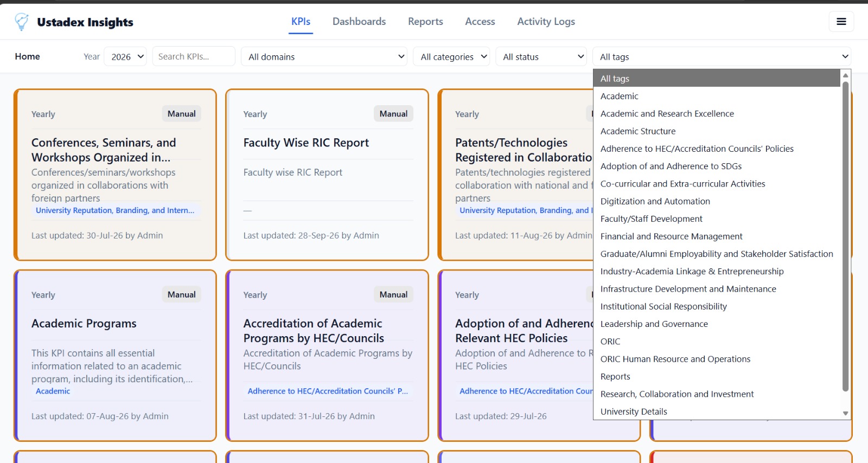
Task: Choose Institutional Social Responsibility tag
Action: pyautogui.click(x=717, y=306)
